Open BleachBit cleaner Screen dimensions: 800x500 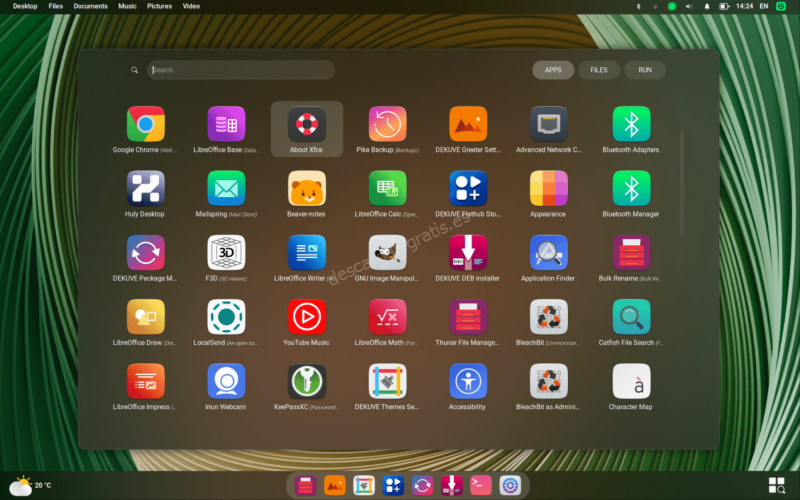pos(548,317)
